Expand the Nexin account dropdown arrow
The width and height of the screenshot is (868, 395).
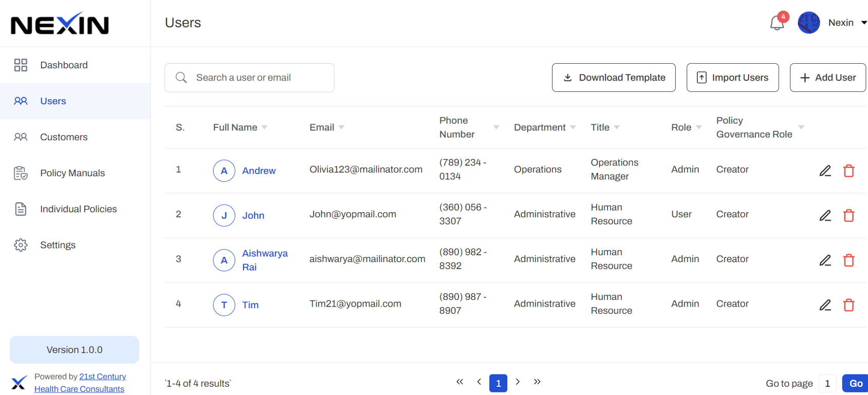pos(864,23)
